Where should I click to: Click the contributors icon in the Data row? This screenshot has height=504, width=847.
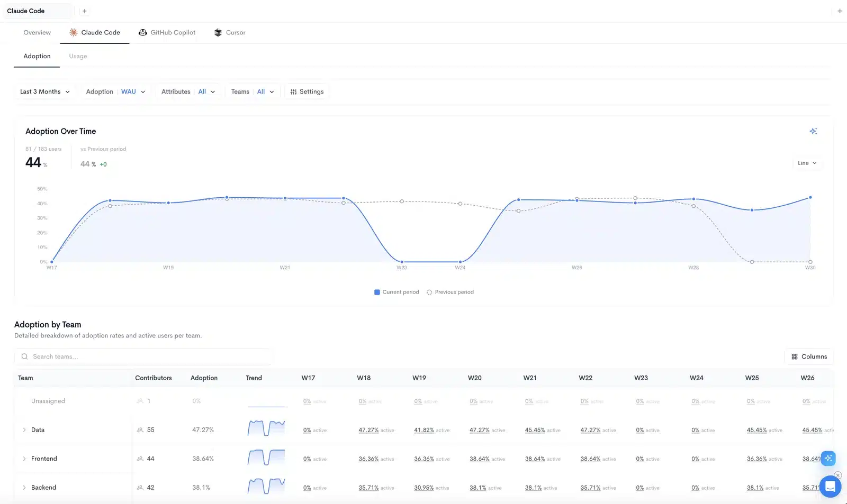pos(140,430)
